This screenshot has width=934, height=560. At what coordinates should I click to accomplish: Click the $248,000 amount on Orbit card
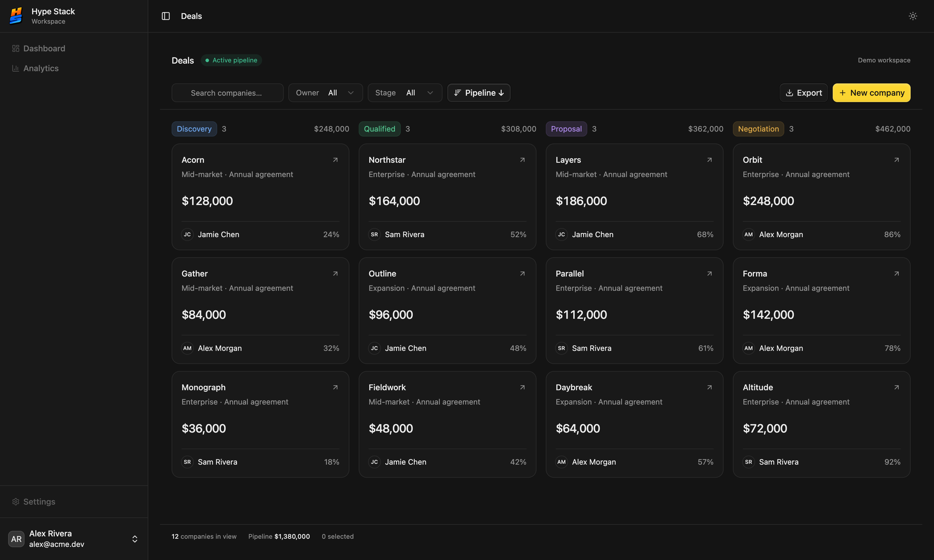click(x=768, y=201)
